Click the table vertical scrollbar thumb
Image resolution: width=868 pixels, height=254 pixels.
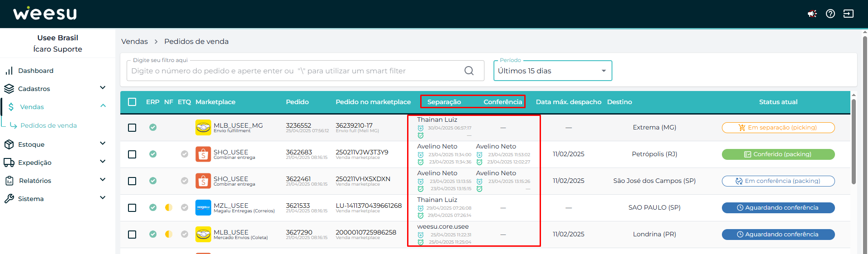pyautogui.click(x=854, y=142)
